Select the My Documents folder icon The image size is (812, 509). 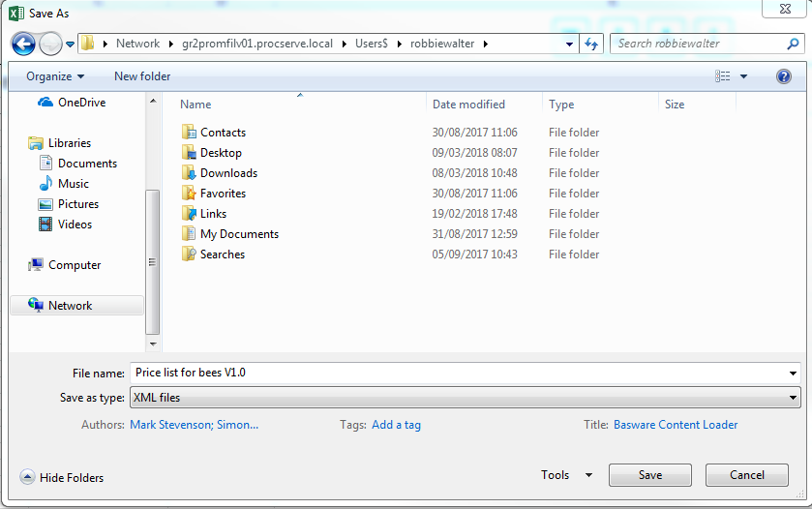coord(189,234)
